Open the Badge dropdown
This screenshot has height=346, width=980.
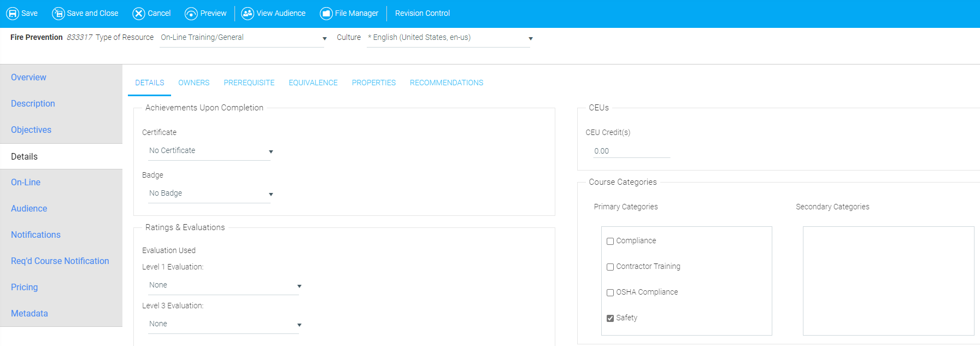[210, 193]
